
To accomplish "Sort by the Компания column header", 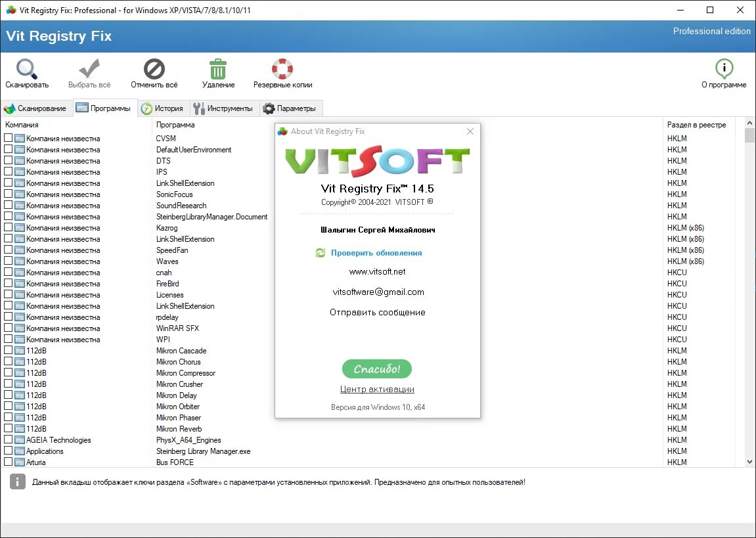I will (x=76, y=125).
